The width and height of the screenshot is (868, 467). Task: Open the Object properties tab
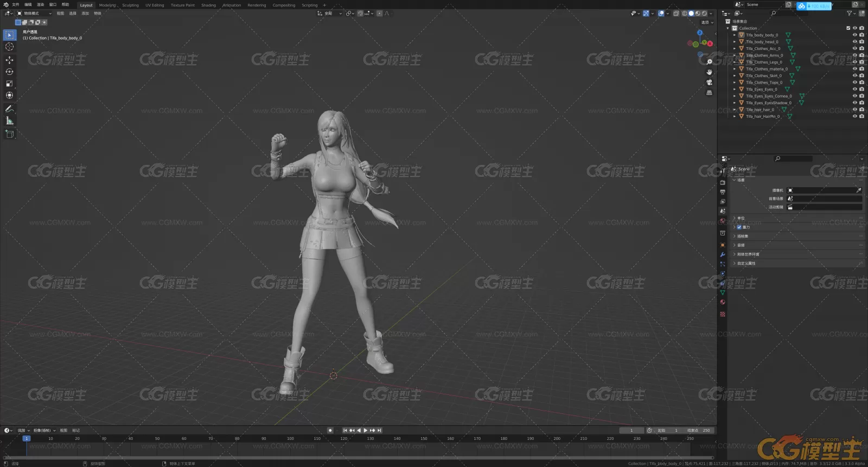point(723,245)
